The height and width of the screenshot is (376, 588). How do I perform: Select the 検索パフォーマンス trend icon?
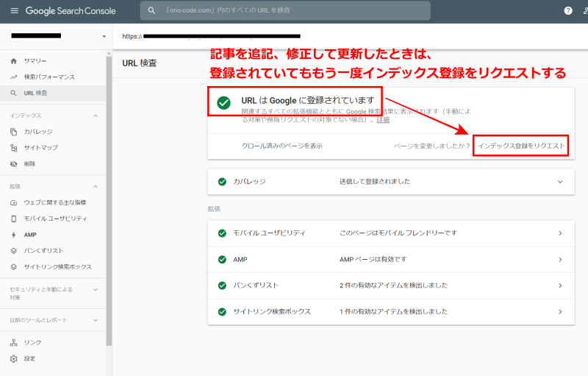point(14,77)
